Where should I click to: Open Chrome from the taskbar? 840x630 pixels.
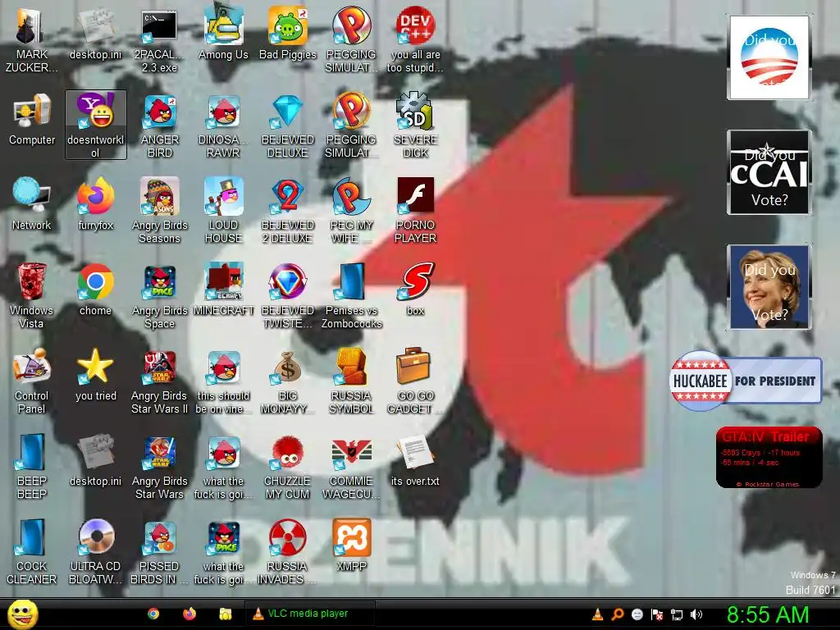tap(153, 614)
